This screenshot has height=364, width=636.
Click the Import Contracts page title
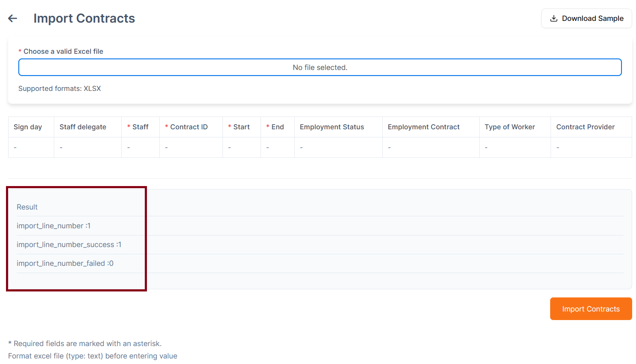(84, 18)
